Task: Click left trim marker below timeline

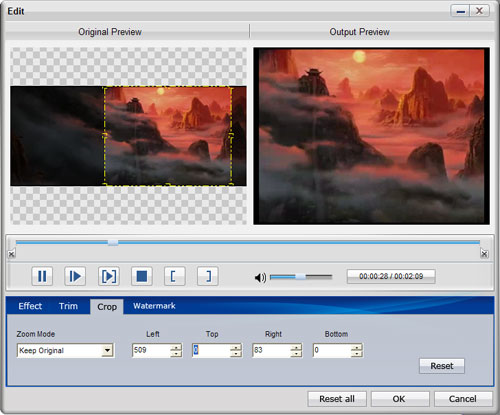Action: click(x=11, y=254)
